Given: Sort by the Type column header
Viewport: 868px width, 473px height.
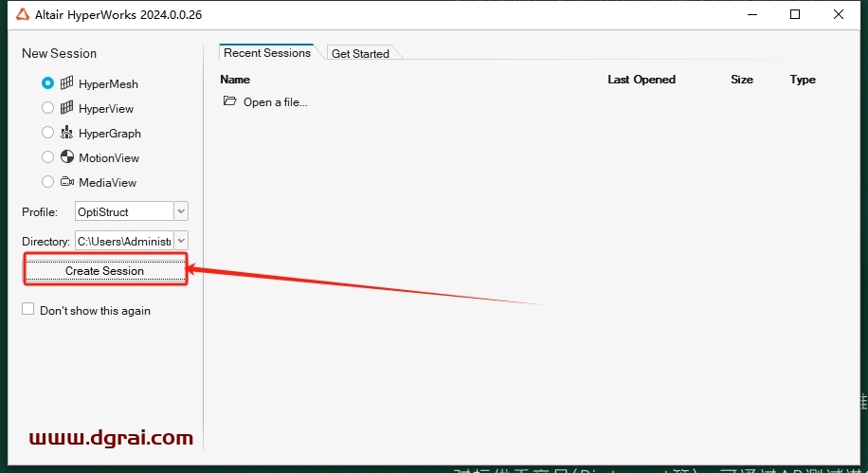Looking at the screenshot, I should 803,80.
